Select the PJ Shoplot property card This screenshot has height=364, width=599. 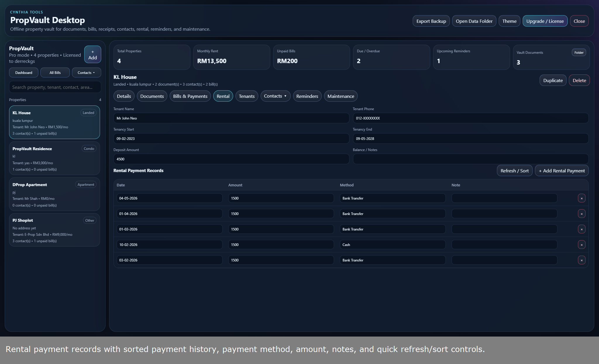pos(54,230)
